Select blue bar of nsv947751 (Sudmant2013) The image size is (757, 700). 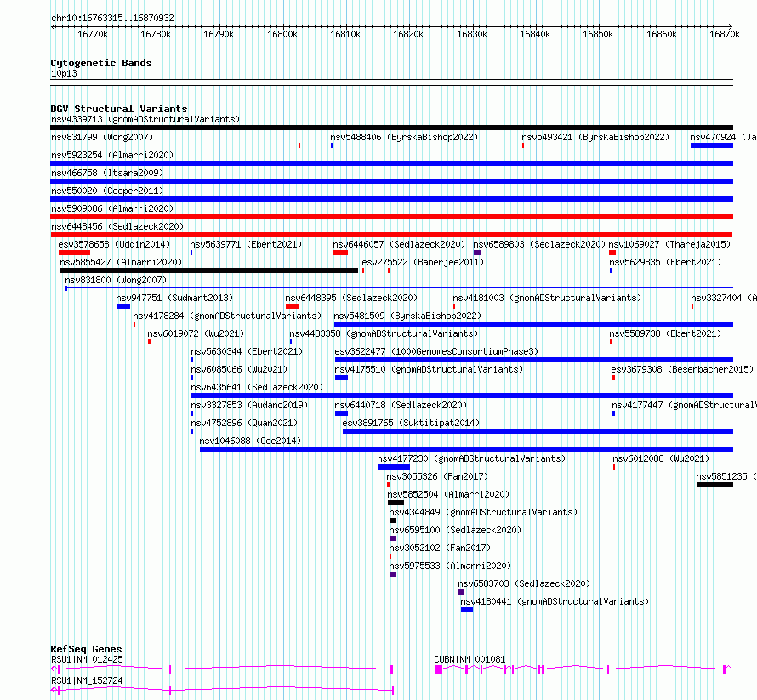[x=123, y=306]
